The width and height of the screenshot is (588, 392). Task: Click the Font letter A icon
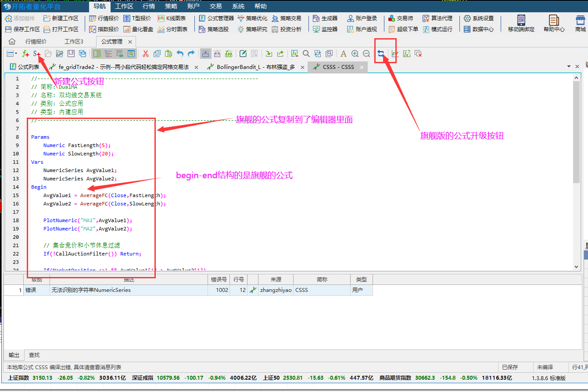pyautogui.click(x=344, y=54)
